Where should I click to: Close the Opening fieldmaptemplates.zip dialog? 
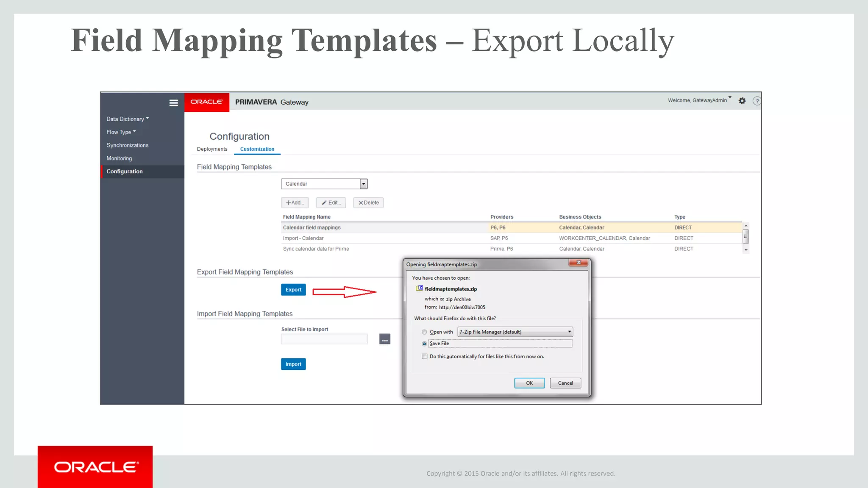tap(579, 263)
